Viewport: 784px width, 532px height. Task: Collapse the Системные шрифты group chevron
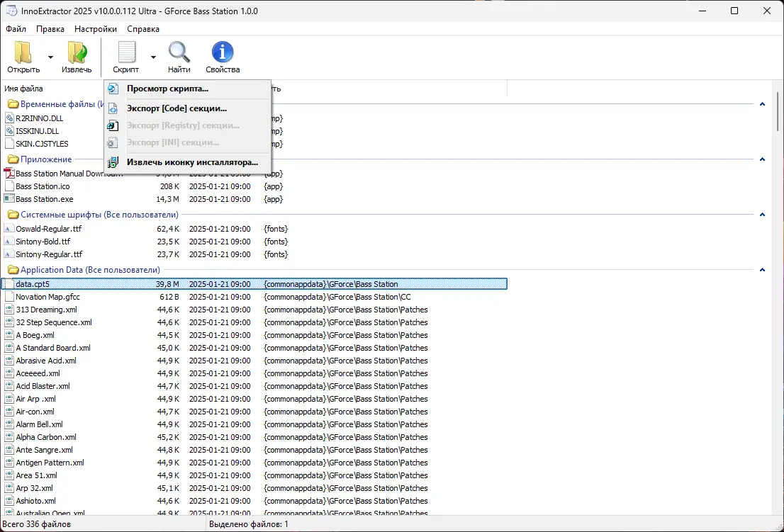pyautogui.click(x=762, y=215)
